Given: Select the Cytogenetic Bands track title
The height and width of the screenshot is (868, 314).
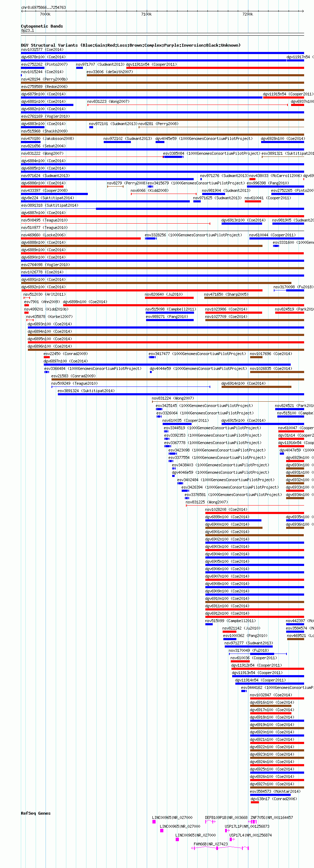Looking at the screenshot, I should tap(42, 26).
